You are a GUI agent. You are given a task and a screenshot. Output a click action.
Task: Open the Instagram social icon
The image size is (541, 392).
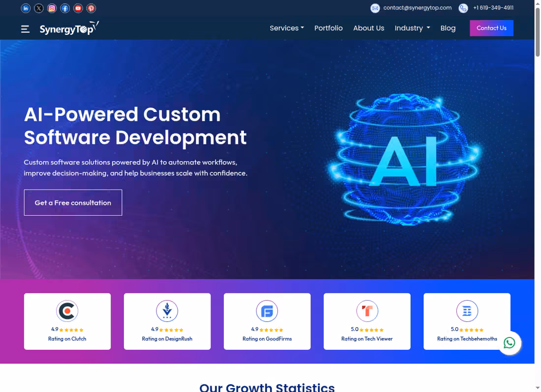pyautogui.click(x=52, y=8)
